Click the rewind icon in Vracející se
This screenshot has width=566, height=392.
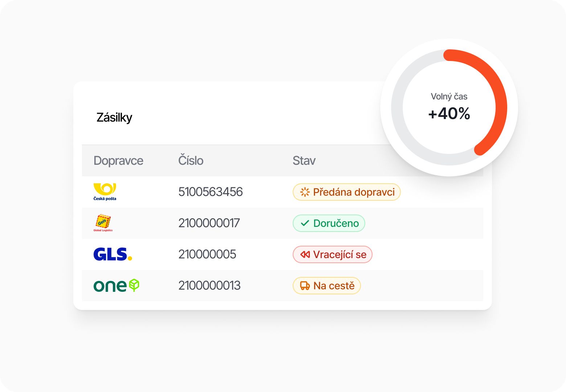[305, 254]
